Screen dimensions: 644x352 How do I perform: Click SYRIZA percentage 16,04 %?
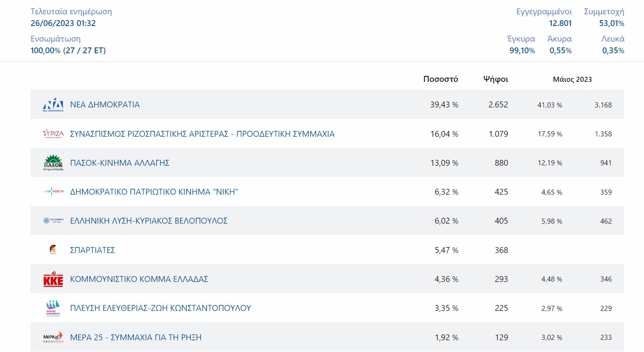(444, 134)
